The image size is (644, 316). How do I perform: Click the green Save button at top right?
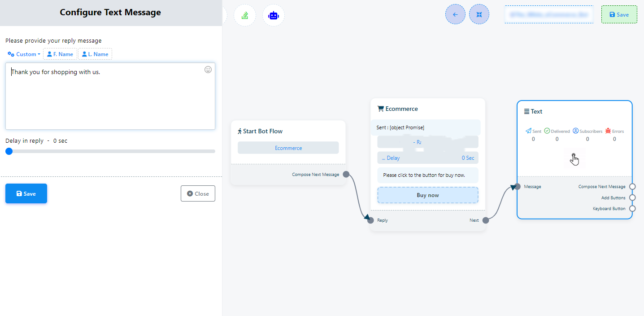(x=619, y=14)
